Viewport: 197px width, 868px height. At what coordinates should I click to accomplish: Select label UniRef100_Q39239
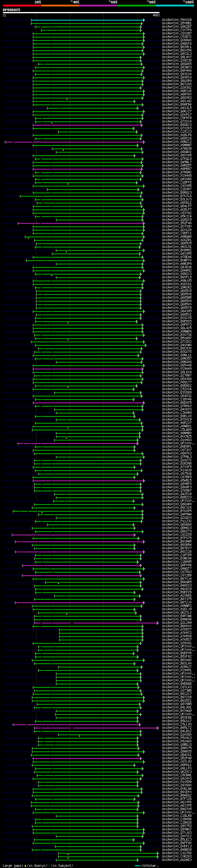coord(177,61)
